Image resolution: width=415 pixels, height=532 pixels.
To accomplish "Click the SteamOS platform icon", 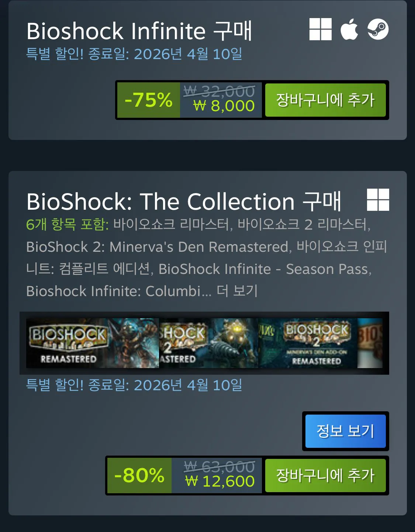I will 378,29.
